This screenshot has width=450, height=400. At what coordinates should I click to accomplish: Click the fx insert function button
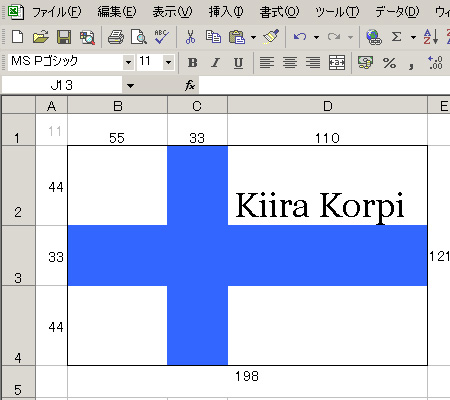190,85
